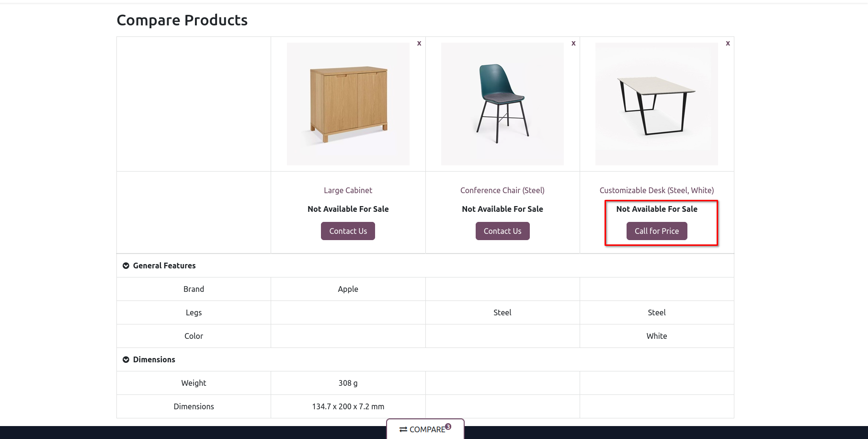
Task: Go to Customizable Desk (Steel, White) page
Action: [x=657, y=190]
